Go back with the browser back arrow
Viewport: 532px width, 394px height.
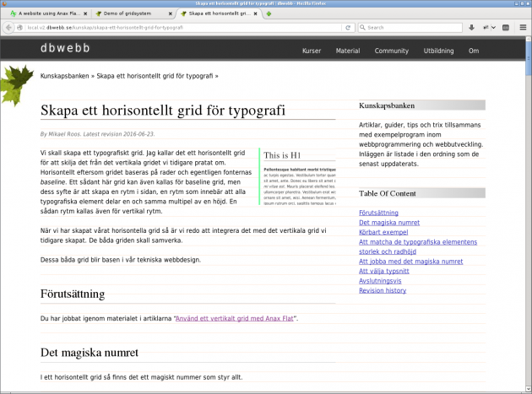coord(8,28)
